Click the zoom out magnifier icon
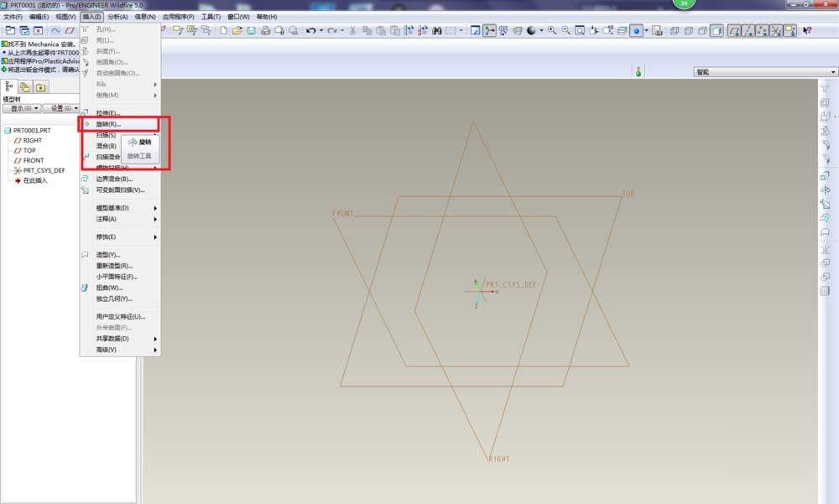The width and height of the screenshot is (839, 504). pyautogui.click(x=566, y=31)
